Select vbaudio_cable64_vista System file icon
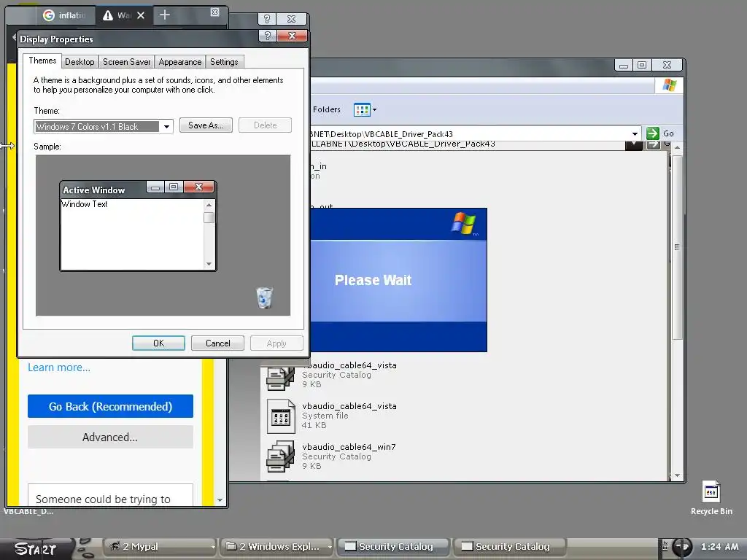Image resolution: width=747 pixels, height=560 pixels. point(281,416)
